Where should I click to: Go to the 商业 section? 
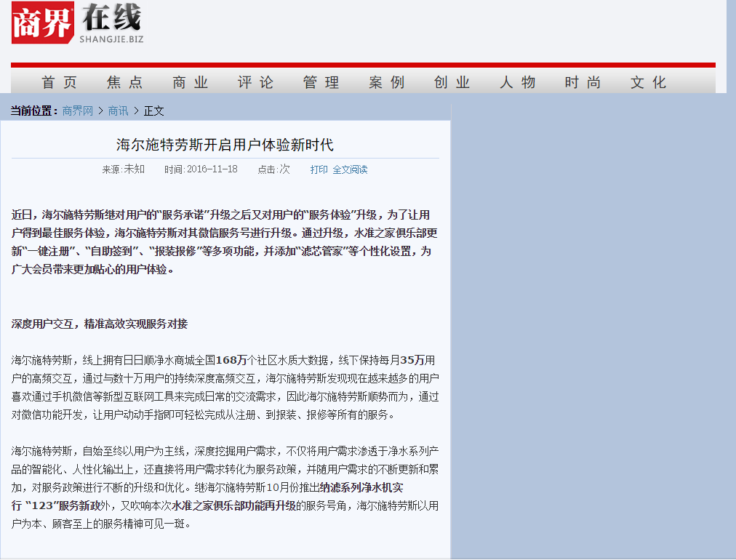[x=190, y=83]
